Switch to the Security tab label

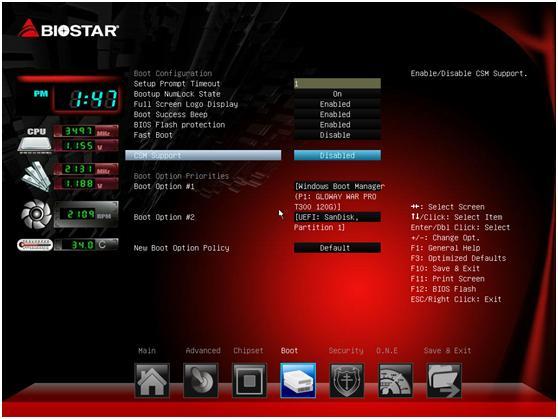click(346, 351)
